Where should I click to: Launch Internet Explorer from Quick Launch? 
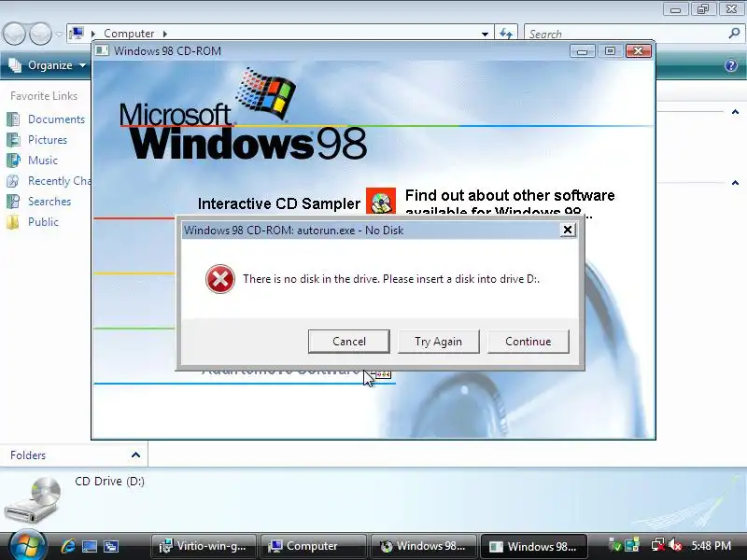point(67,546)
